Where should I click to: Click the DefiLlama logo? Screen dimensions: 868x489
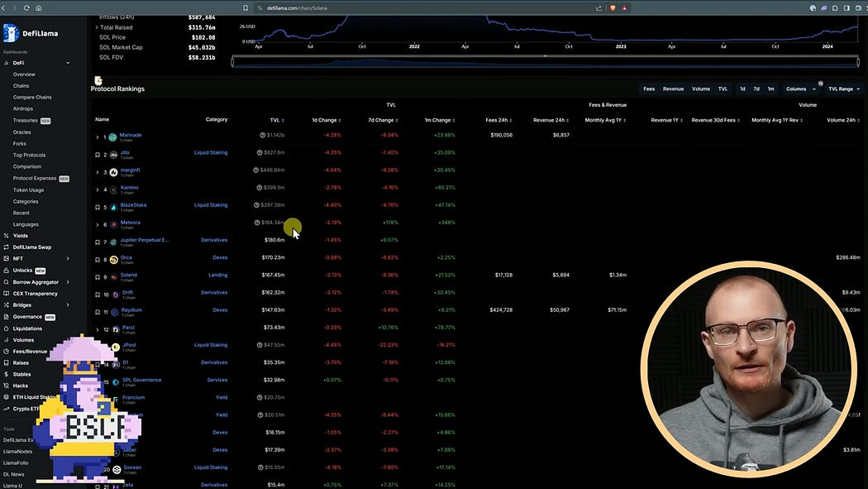[31, 33]
